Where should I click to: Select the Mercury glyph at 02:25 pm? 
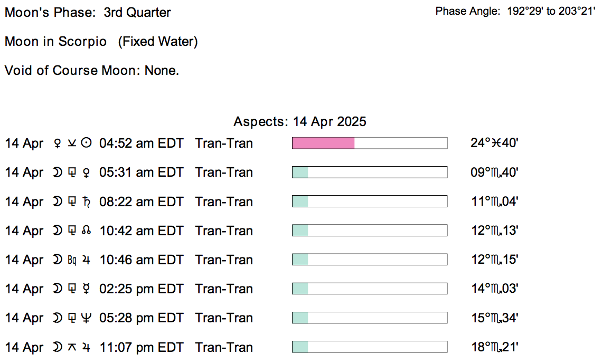click(x=87, y=289)
